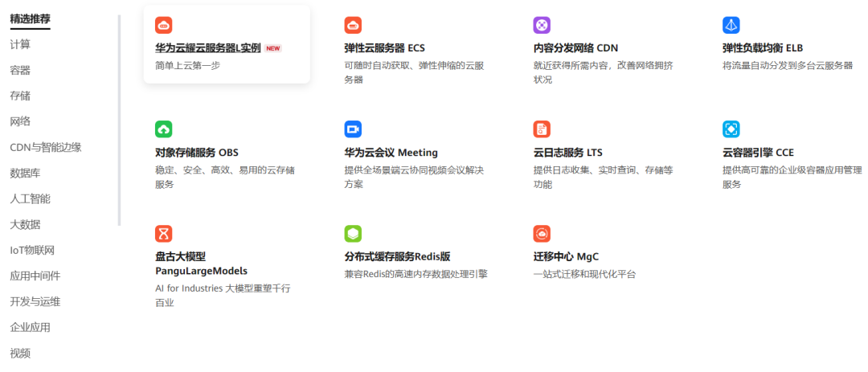The width and height of the screenshot is (868, 372).
Task: Click the 盘古大模型 hourglass icon
Action: [x=164, y=234]
